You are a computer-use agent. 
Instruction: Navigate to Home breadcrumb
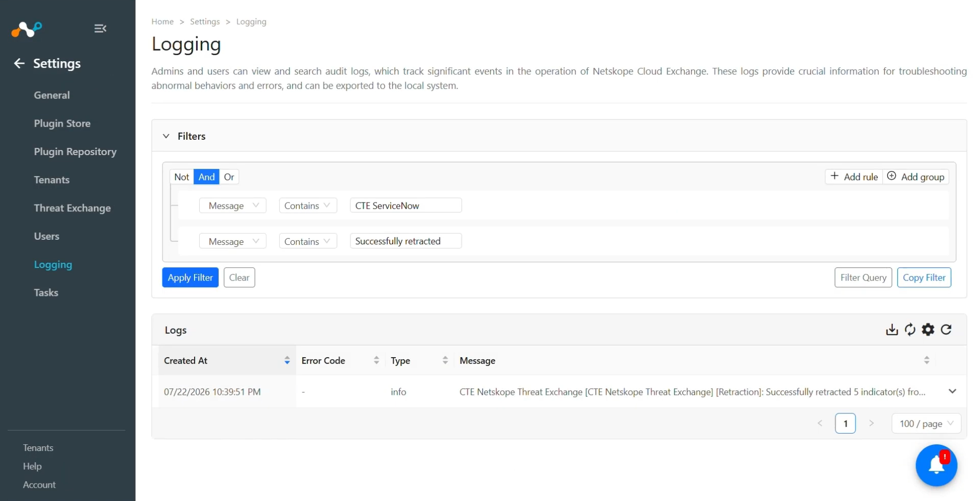pyautogui.click(x=162, y=21)
